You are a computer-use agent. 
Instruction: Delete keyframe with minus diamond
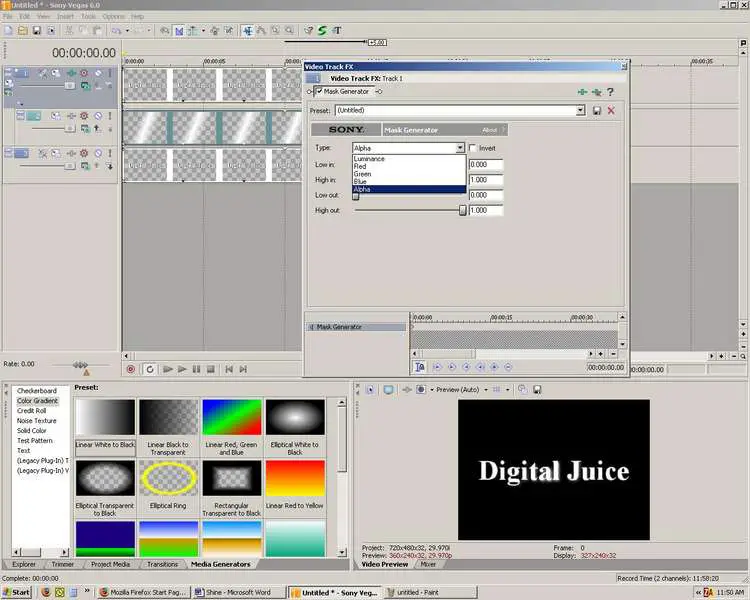pyautogui.click(x=508, y=367)
